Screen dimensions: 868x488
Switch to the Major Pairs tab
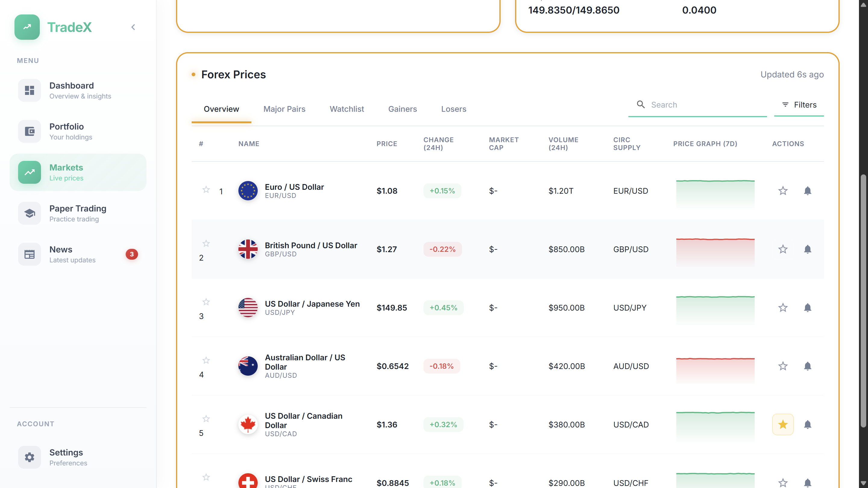(284, 109)
